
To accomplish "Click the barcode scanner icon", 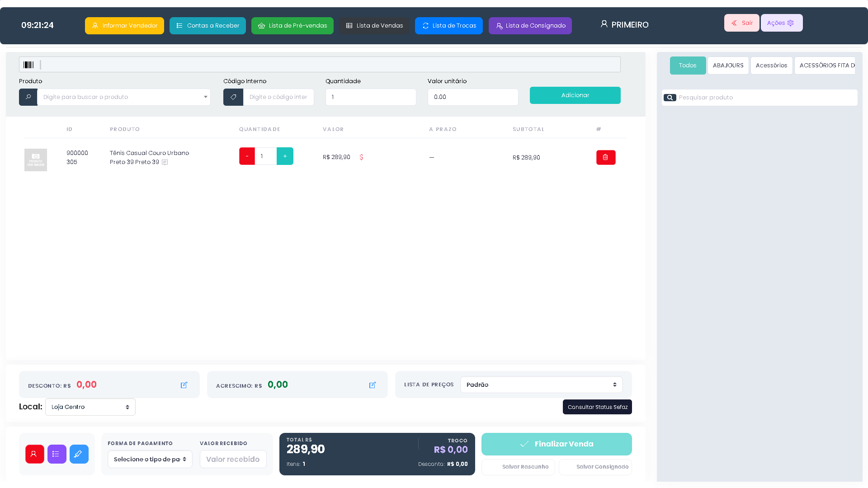I will point(28,65).
